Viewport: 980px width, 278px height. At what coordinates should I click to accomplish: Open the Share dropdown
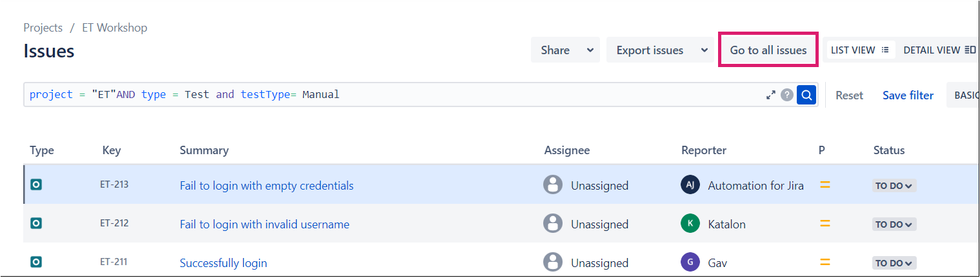tap(565, 50)
